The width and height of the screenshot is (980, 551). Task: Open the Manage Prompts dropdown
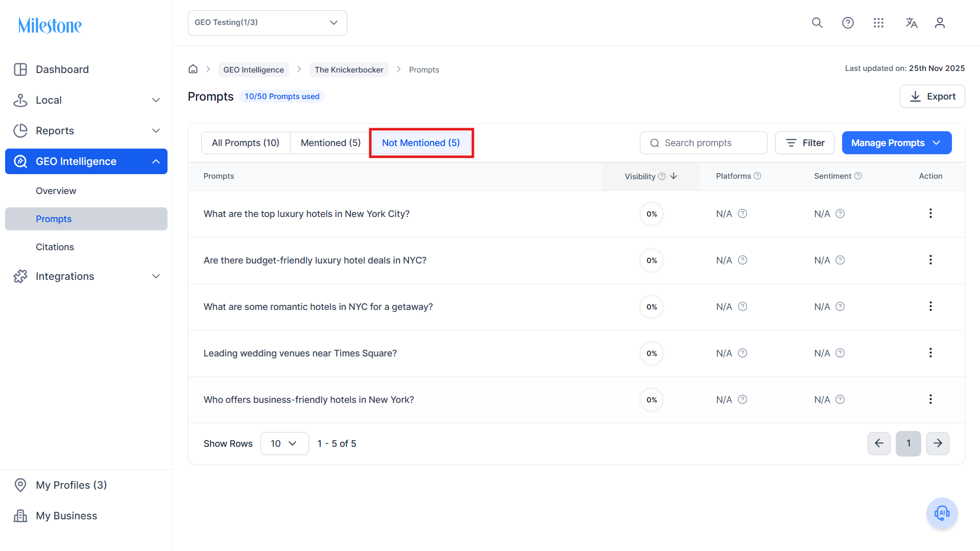[x=897, y=143]
